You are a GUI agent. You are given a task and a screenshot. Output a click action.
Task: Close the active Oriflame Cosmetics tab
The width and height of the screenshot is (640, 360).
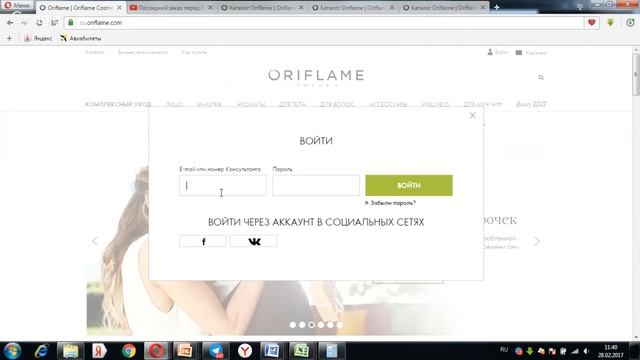119,8
